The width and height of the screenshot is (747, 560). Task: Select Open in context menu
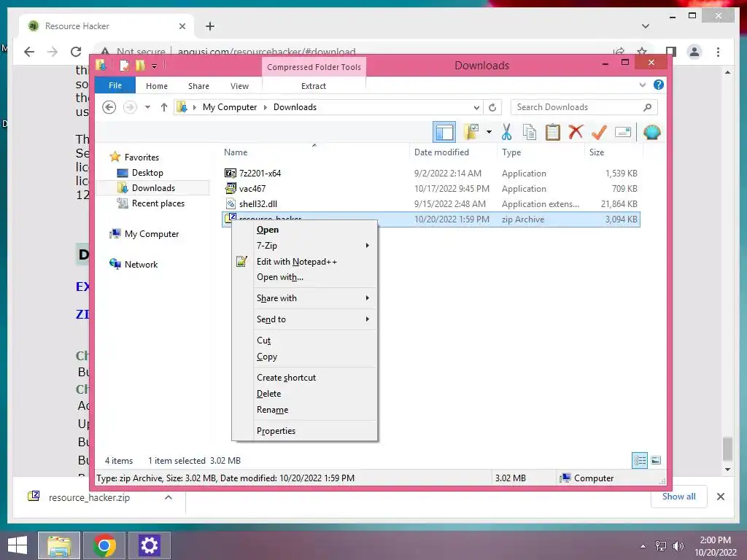(x=304, y=230)
